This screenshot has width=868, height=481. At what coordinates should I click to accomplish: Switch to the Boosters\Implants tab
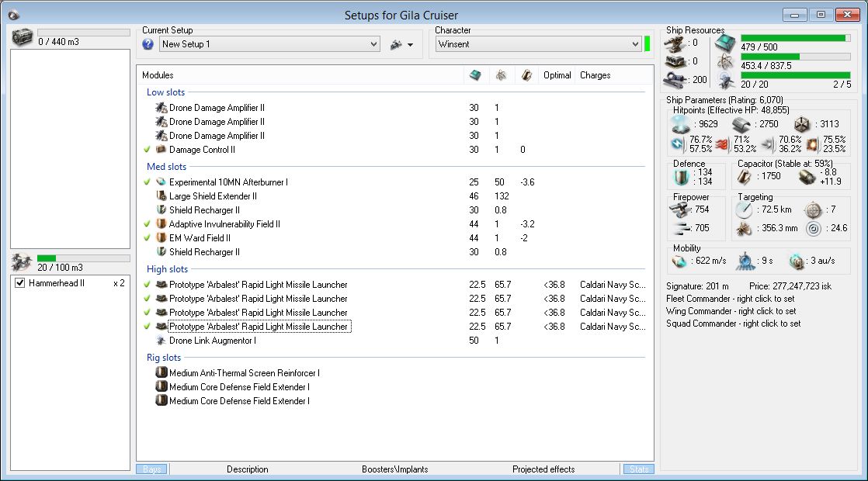click(x=394, y=469)
